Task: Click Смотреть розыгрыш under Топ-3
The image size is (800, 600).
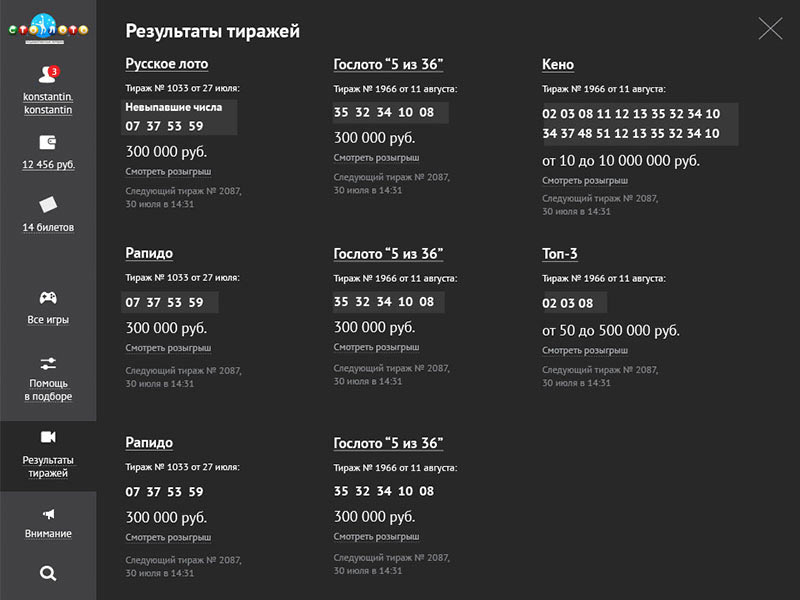Action: coord(585,351)
